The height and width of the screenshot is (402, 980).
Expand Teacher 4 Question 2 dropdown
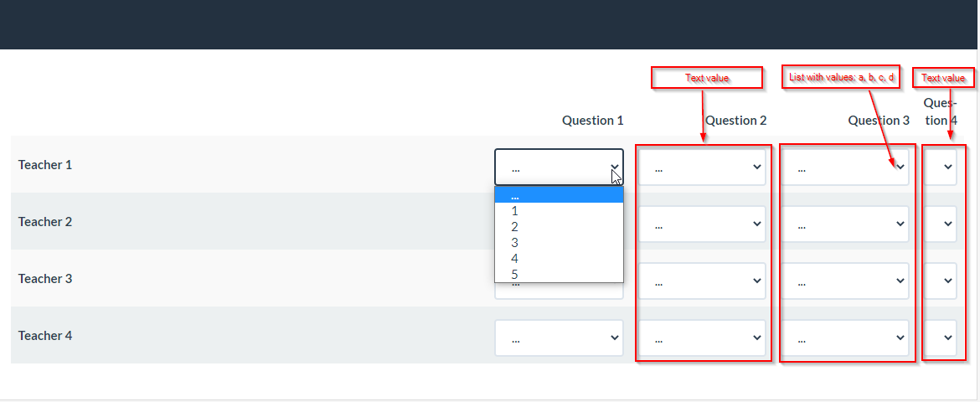click(x=702, y=338)
